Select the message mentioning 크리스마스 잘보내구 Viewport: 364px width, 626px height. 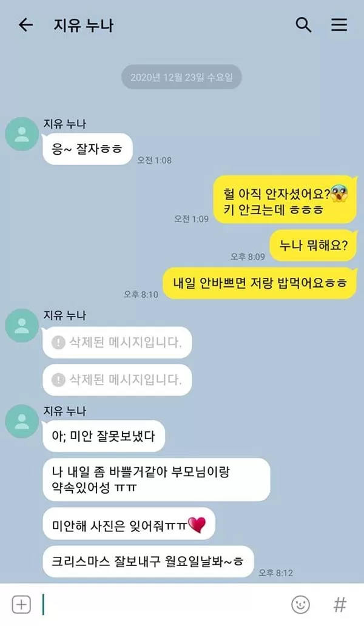coord(148,562)
